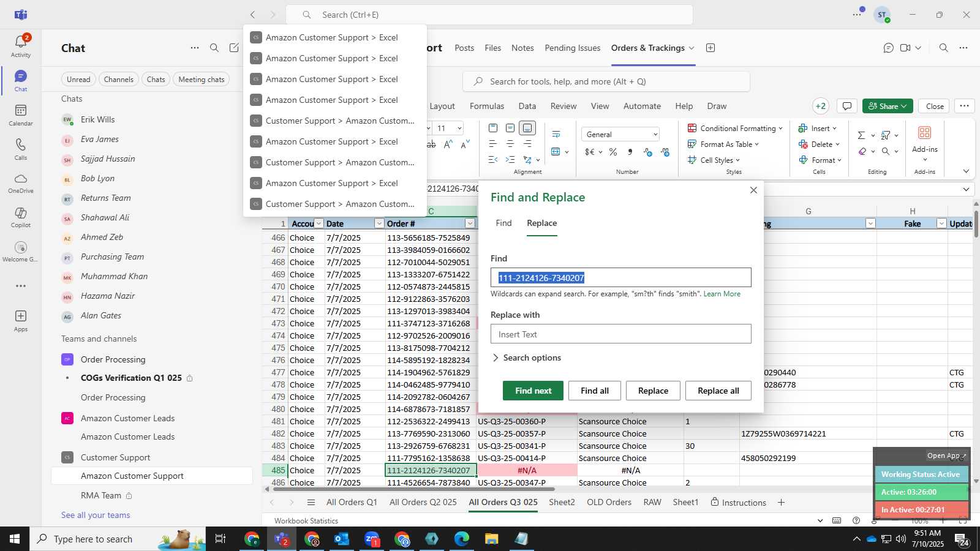This screenshot has height=551, width=980.
Task: Click the Excel sheet vertical scrollbar
Action: [976, 223]
